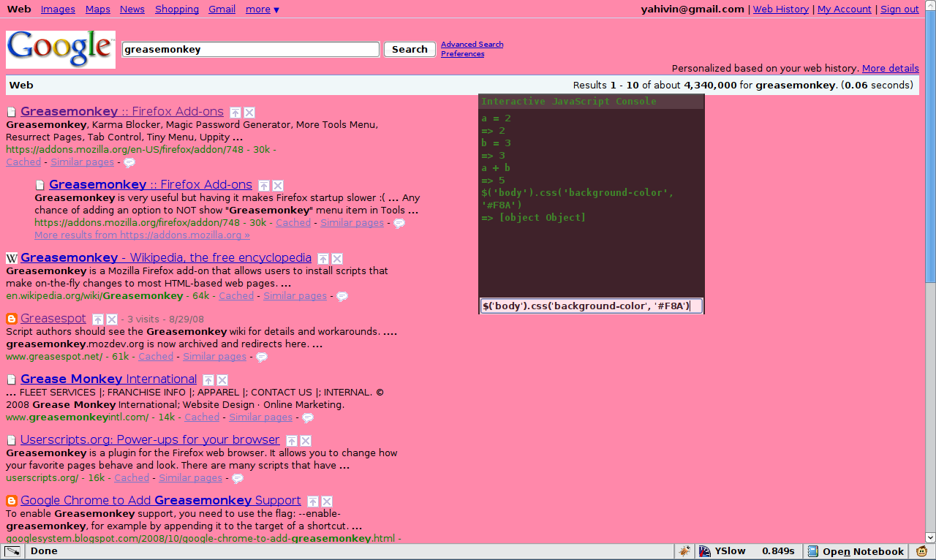Screen dimensions: 936x560
Task: Focus the JavaScript console input field
Action: pos(590,306)
